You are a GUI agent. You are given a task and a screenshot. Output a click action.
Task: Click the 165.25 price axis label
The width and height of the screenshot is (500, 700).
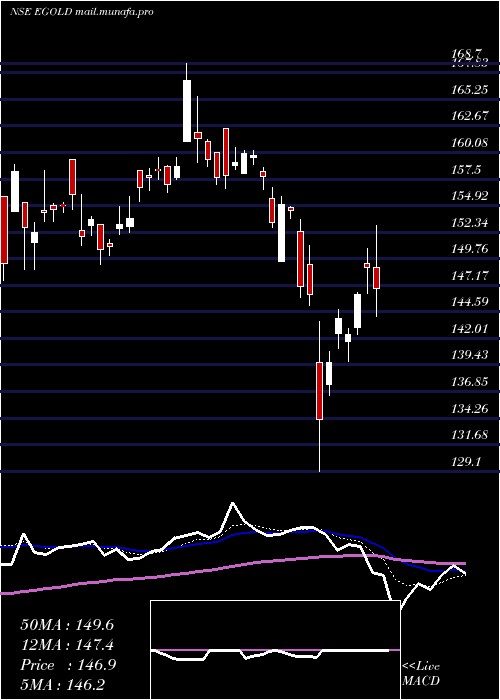pos(470,90)
